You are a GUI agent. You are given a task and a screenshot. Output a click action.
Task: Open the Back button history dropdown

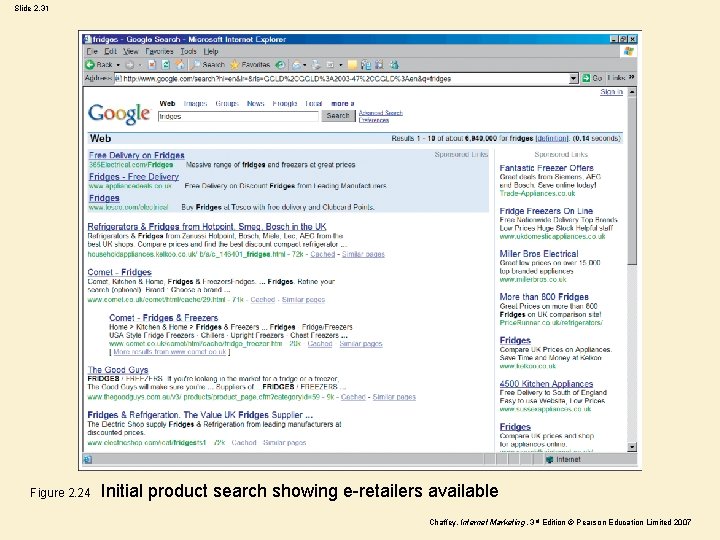118,65
